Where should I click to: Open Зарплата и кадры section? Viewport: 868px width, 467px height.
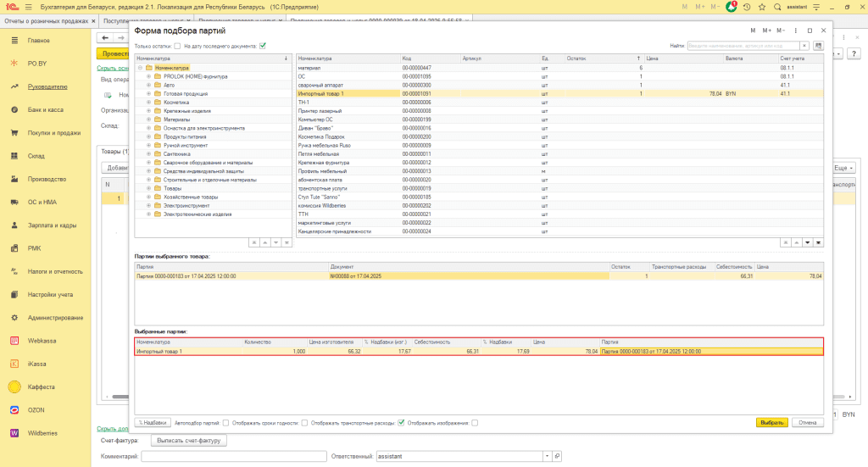(52, 225)
